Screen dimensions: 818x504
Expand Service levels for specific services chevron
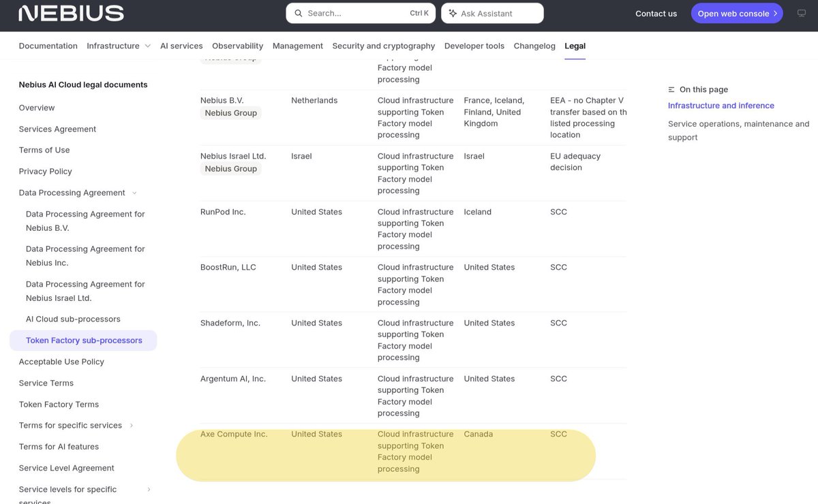click(x=149, y=489)
